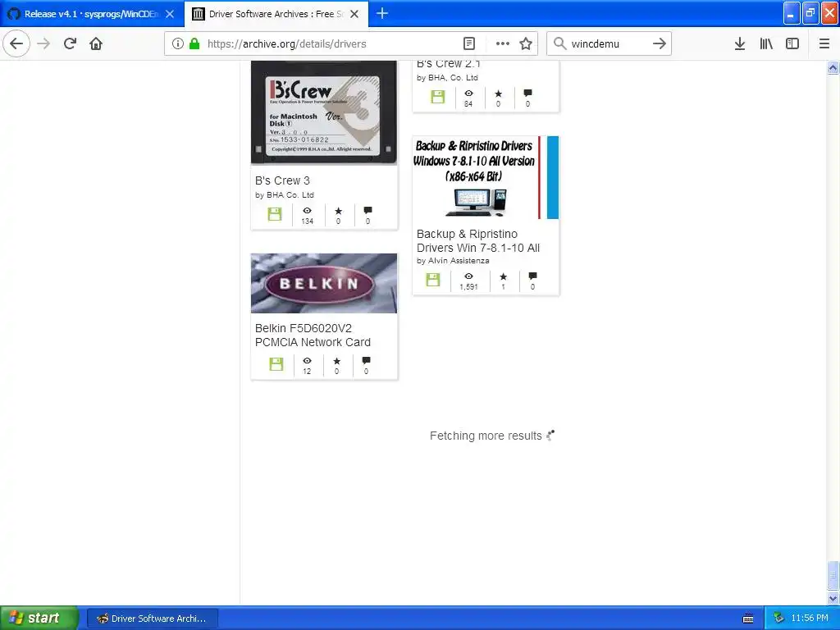This screenshot has height=630, width=840.
Task: Open Backup & Ripristino Drivers thumbnail
Action: [486, 177]
